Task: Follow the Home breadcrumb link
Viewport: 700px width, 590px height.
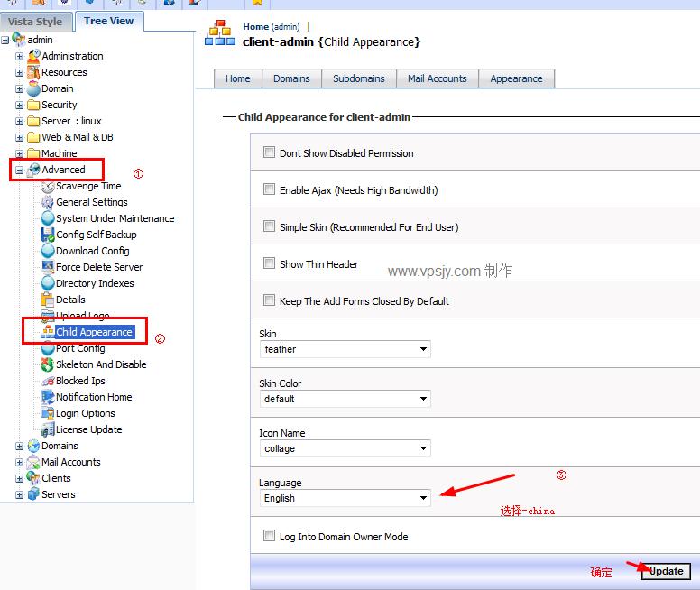Action: 256,27
